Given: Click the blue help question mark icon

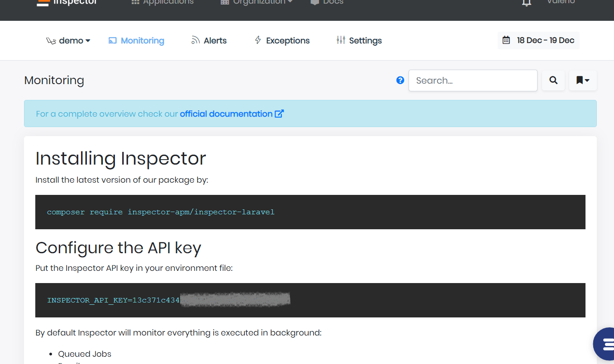Looking at the screenshot, I should coord(400,80).
